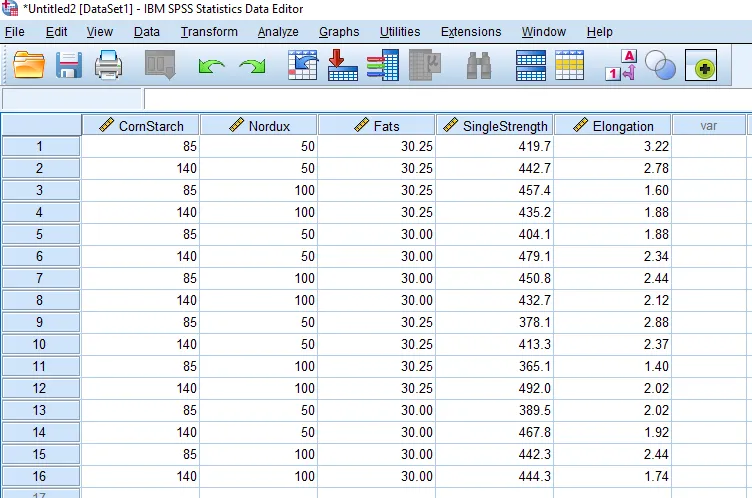This screenshot has width=752, height=498.
Task: Click the Print icon in the toolbar
Action: pyautogui.click(x=108, y=65)
